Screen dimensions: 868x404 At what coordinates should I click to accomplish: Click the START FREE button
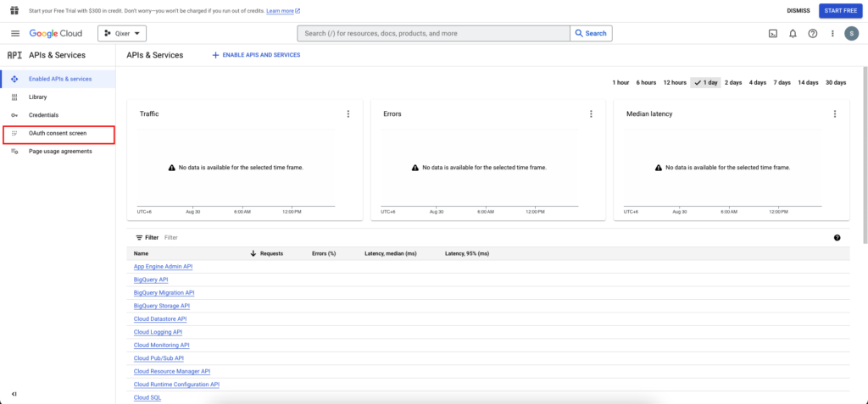point(840,10)
